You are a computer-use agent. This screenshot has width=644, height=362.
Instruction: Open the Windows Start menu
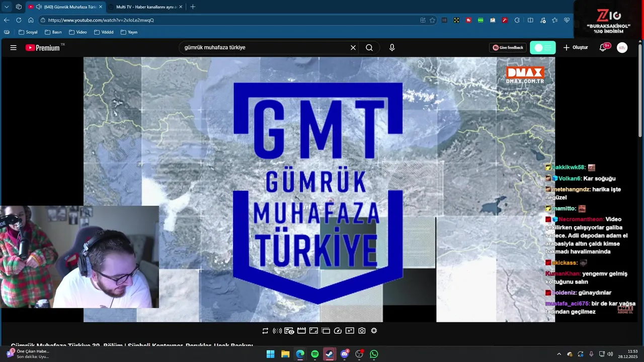[x=270, y=354]
